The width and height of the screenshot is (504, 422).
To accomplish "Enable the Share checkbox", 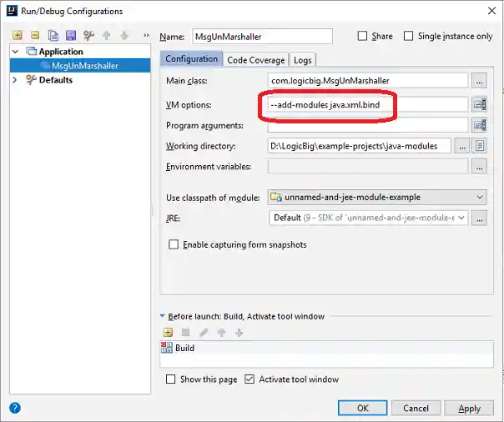I will pyautogui.click(x=362, y=36).
